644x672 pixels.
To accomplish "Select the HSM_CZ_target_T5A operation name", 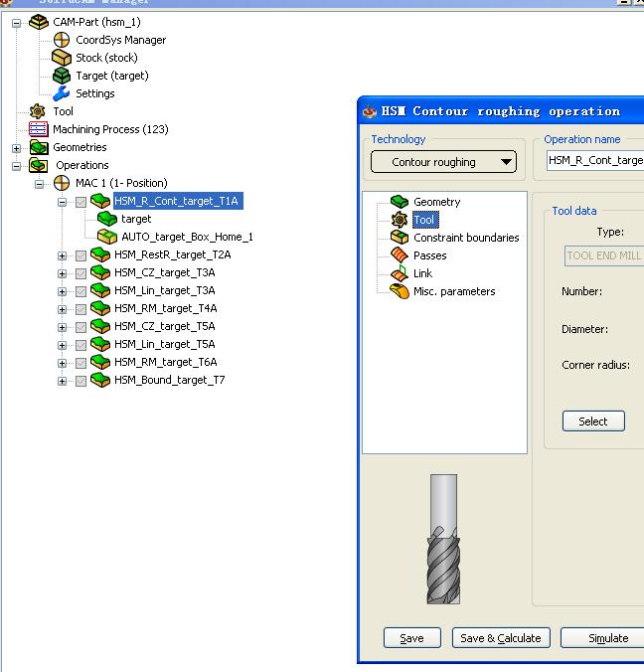I will click(165, 327).
